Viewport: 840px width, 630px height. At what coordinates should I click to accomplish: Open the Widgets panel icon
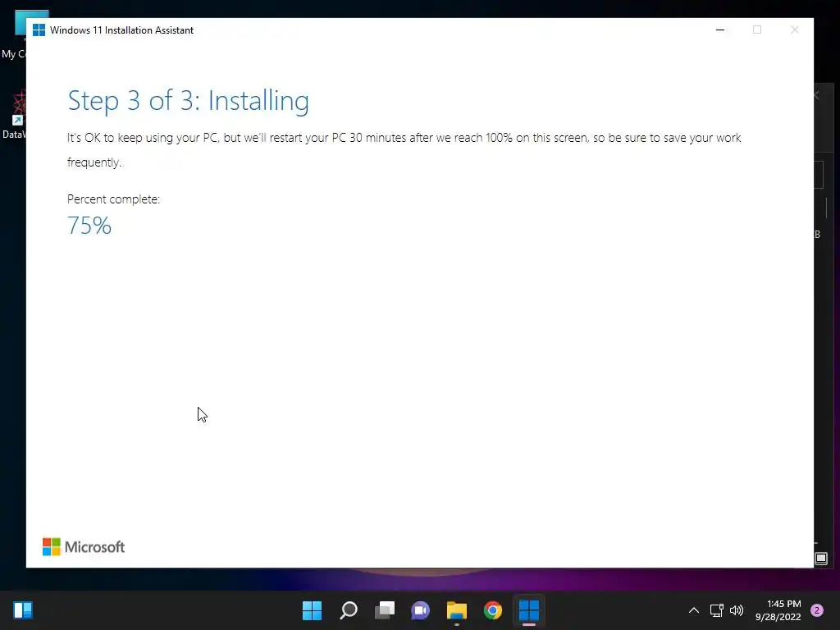[x=23, y=609]
